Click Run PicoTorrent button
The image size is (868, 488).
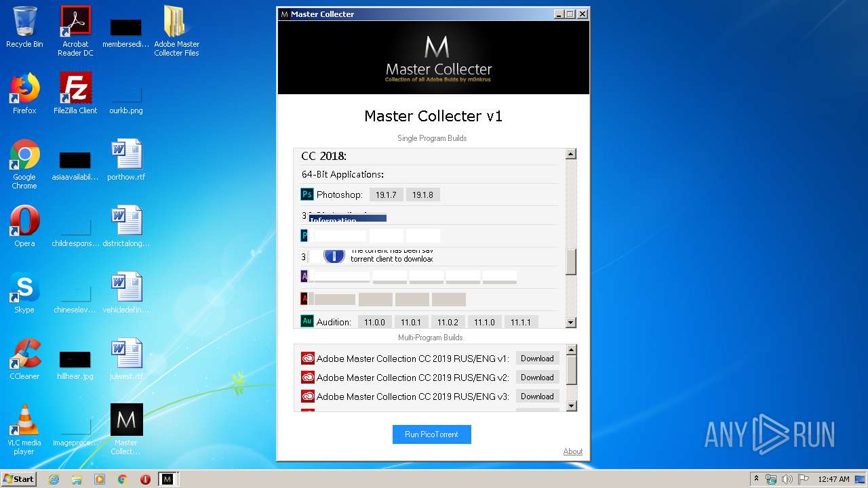[x=431, y=434]
